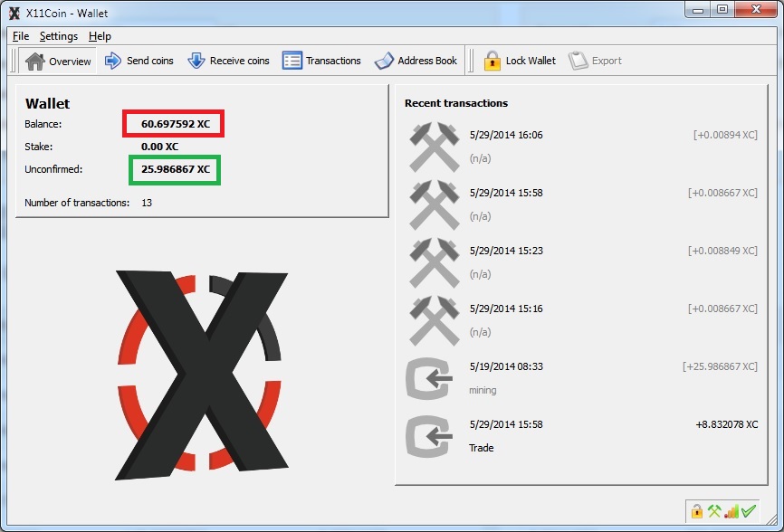
Task: Click the Send coins arrow icon
Action: coord(113,61)
